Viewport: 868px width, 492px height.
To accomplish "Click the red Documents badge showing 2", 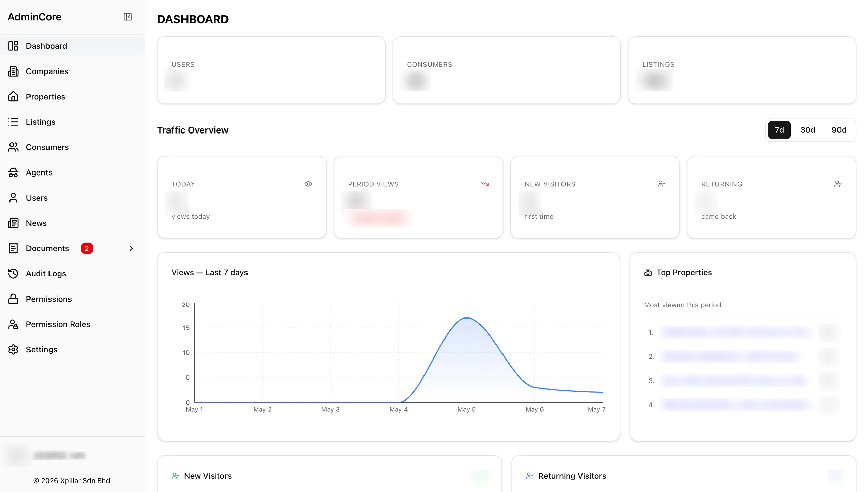I will pos(87,248).
